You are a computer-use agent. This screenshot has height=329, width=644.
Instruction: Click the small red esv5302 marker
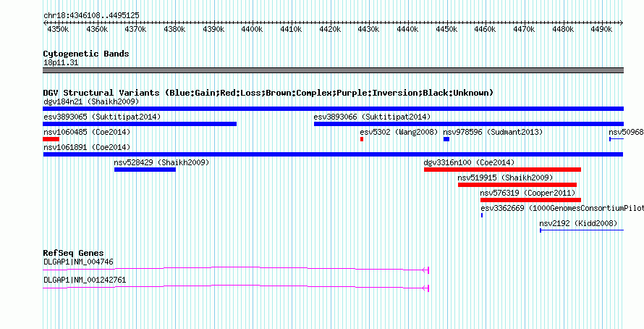click(x=362, y=139)
